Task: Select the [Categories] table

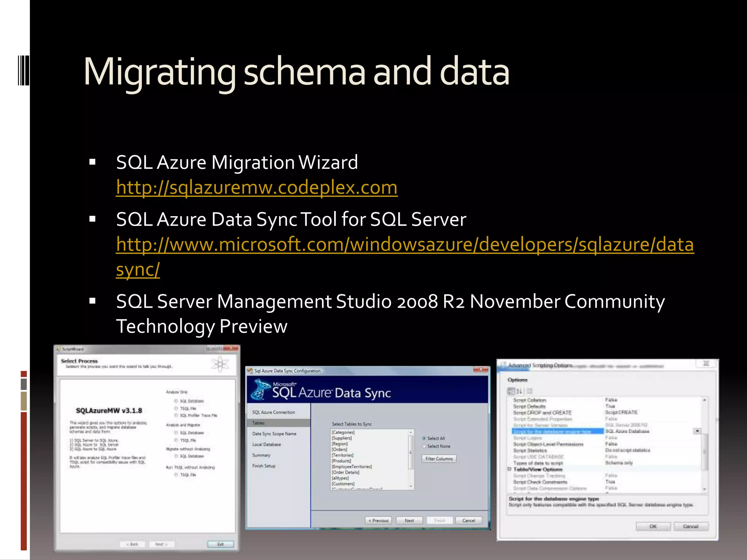Action: pos(343,432)
